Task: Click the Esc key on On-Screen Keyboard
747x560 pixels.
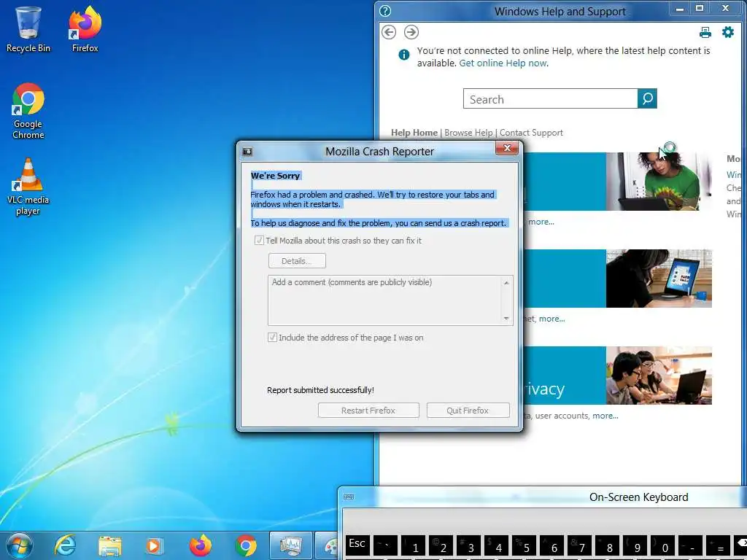Action: pyautogui.click(x=357, y=545)
